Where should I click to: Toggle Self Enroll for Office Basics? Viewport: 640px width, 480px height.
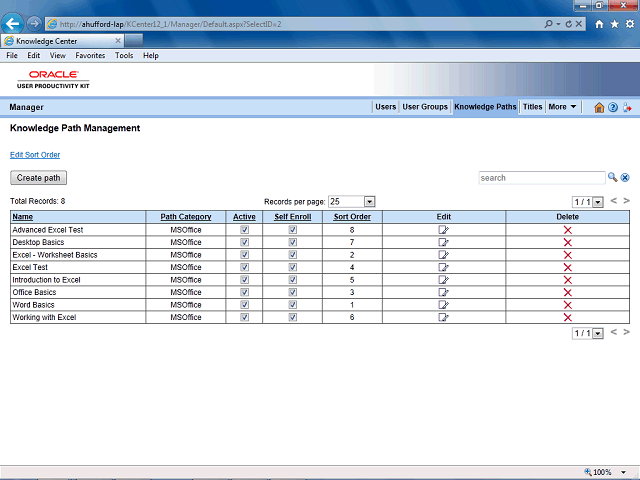(293, 292)
